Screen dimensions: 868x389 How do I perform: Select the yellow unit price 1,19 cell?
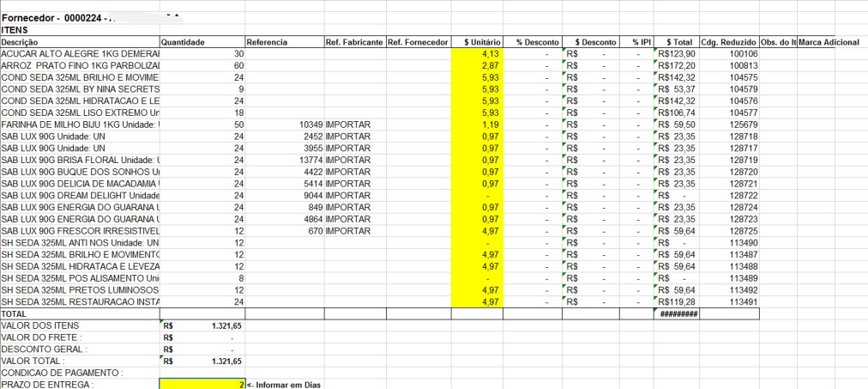[x=477, y=125]
